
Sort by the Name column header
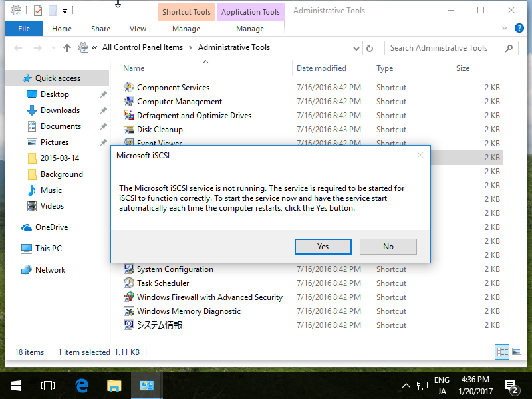pyautogui.click(x=205, y=68)
